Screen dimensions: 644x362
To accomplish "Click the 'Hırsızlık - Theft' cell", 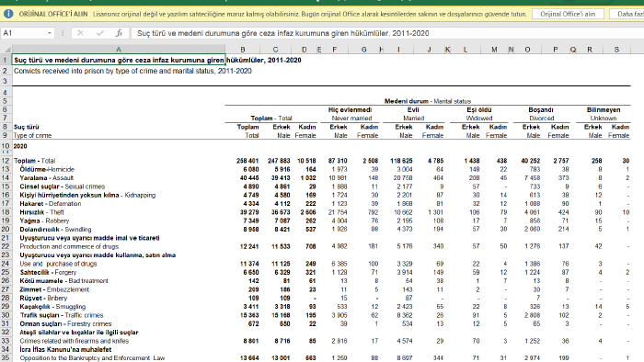I will pos(42,212).
